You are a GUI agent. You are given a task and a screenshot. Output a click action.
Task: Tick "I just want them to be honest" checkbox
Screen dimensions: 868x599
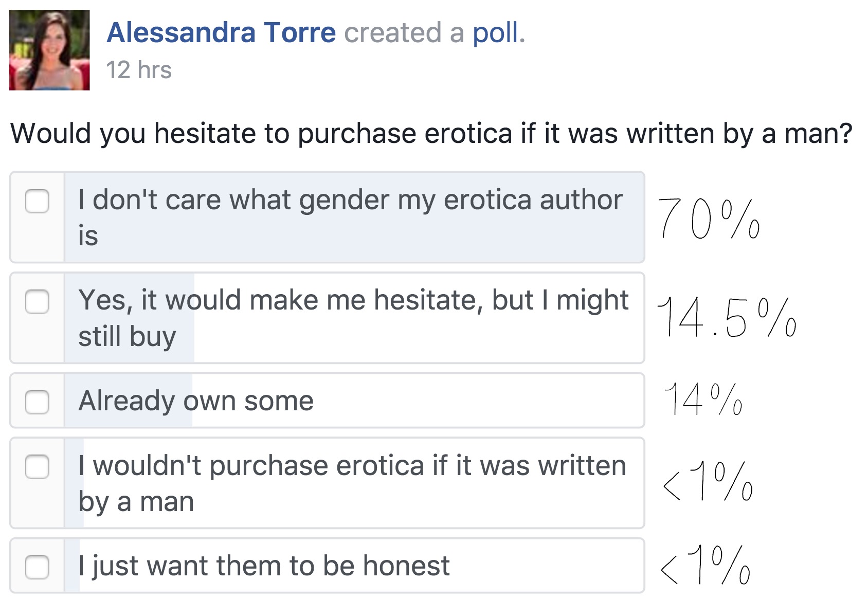38,567
